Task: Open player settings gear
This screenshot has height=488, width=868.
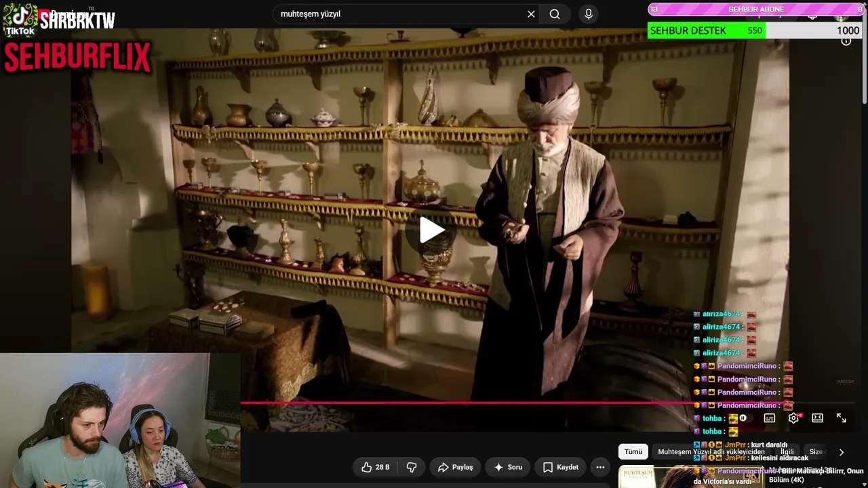Action: (x=793, y=418)
